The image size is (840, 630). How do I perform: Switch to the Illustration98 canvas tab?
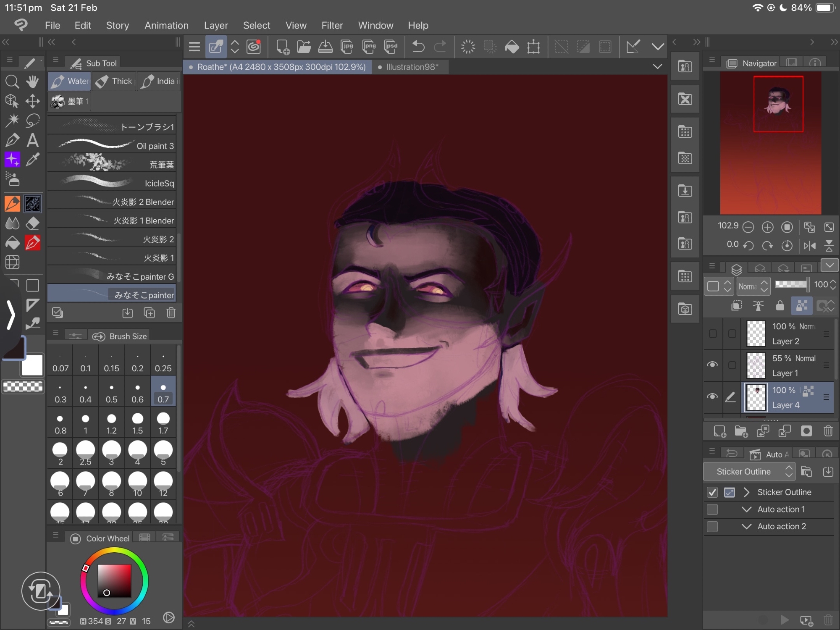click(x=412, y=67)
